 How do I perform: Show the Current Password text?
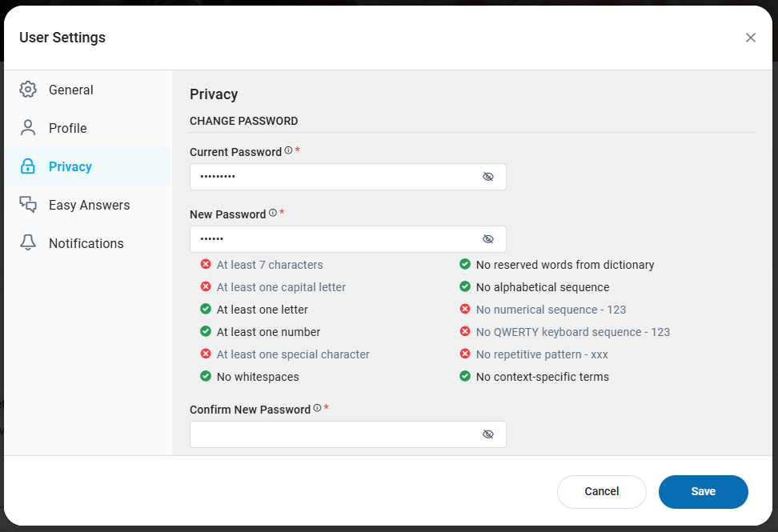pos(488,177)
